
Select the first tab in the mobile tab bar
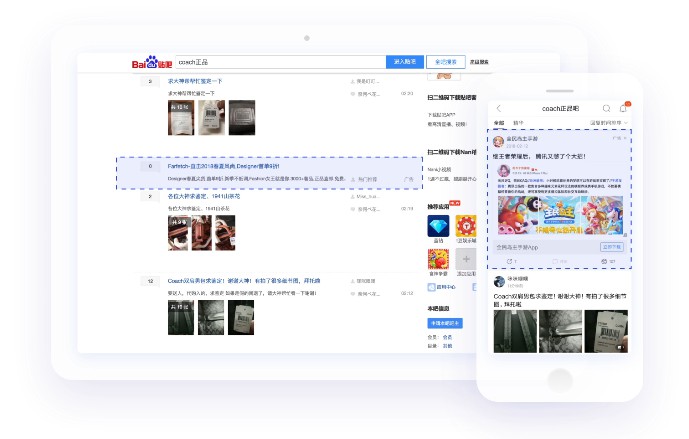pyautogui.click(x=499, y=122)
